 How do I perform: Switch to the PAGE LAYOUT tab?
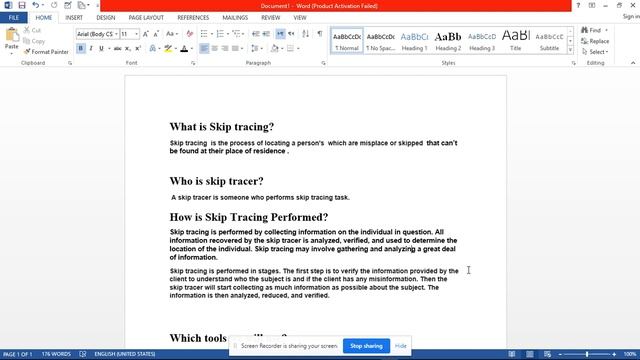(x=146, y=18)
